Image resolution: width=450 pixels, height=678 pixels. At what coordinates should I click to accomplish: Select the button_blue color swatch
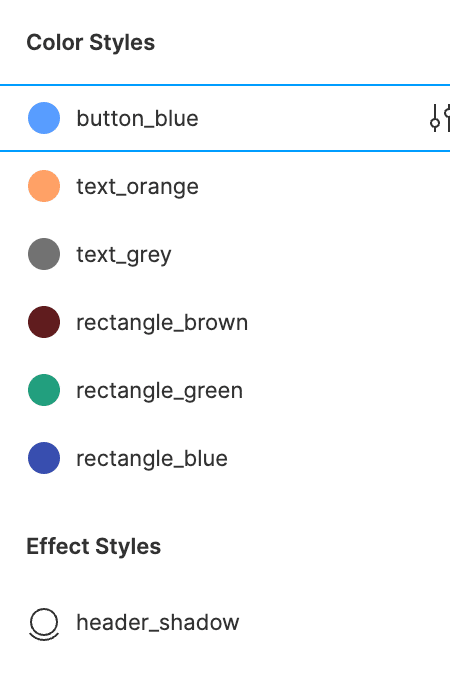click(44, 118)
